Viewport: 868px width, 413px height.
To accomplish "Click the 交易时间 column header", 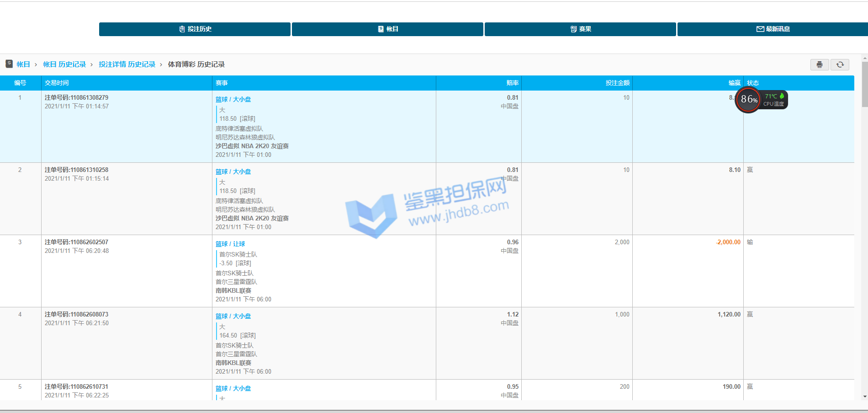I will tap(57, 83).
